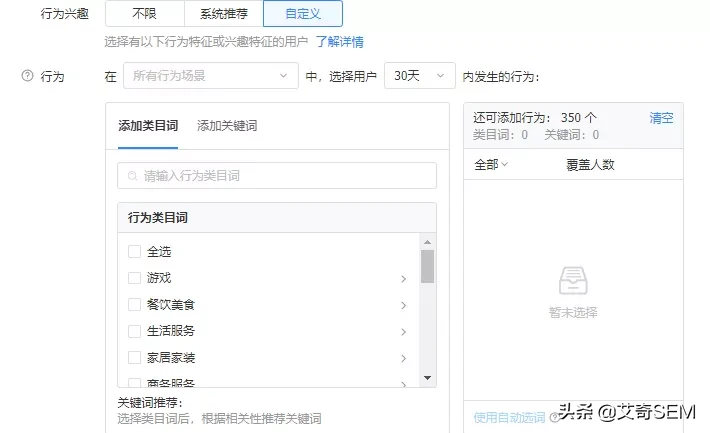Click the 生活服务 category label
The height and width of the screenshot is (433, 710).
pos(171,331)
